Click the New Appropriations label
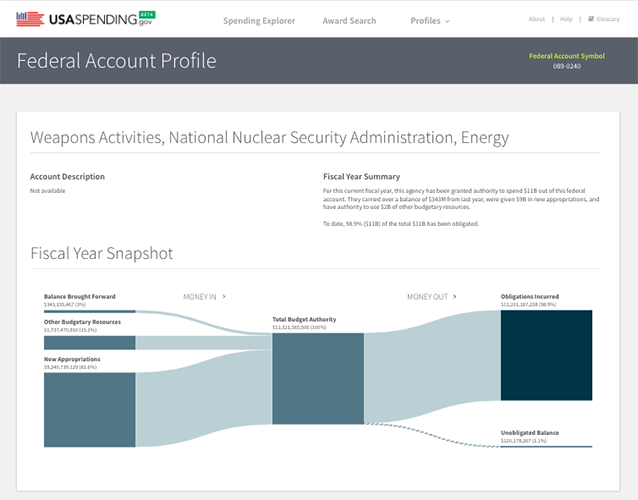The width and height of the screenshot is (638, 500). pyautogui.click(x=72, y=359)
